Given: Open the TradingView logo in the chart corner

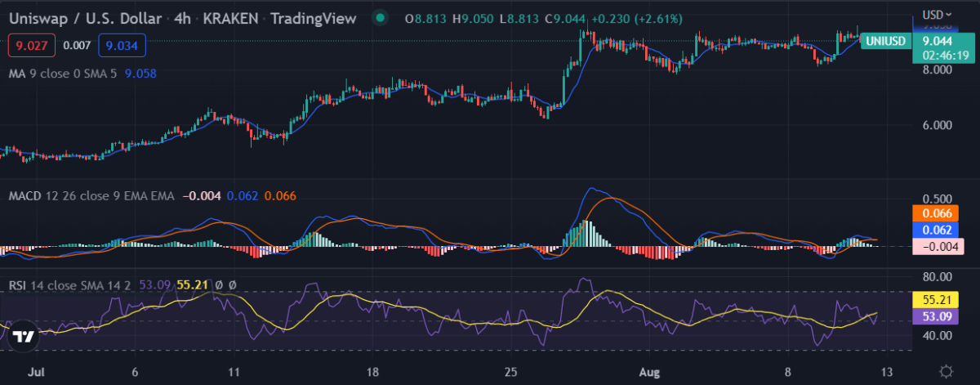Looking at the screenshot, I should [x=24, y=336].
